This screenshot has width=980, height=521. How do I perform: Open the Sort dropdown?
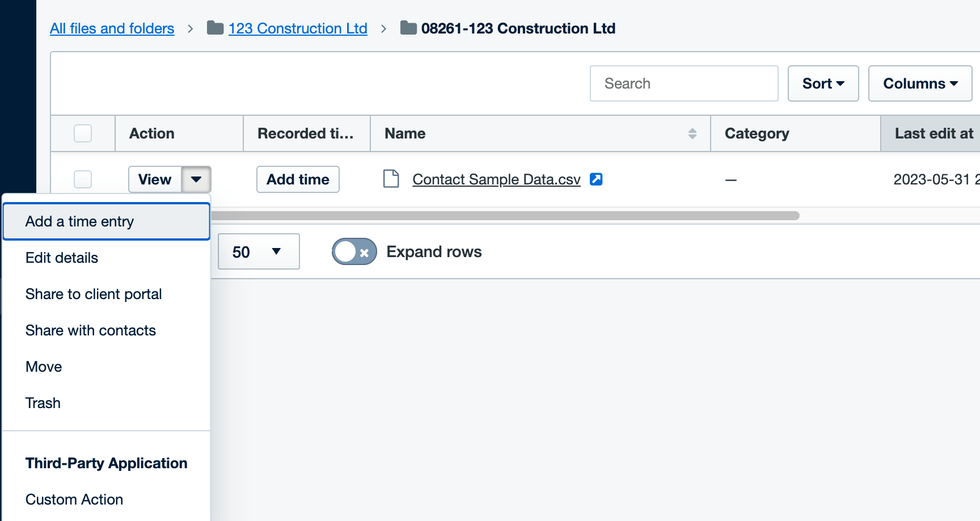pos(823,83)
